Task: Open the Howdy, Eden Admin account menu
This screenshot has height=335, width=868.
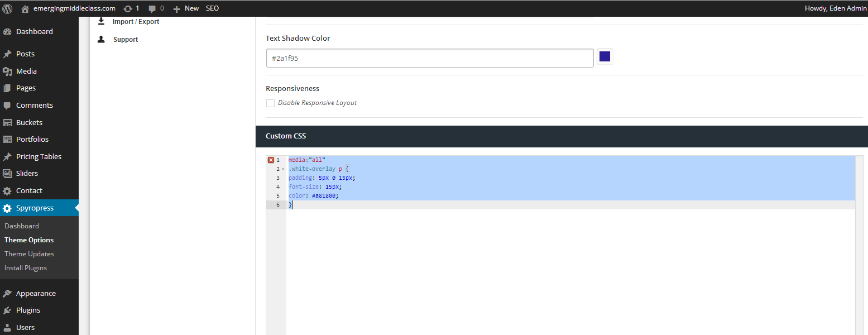Action: click(836, 8)
